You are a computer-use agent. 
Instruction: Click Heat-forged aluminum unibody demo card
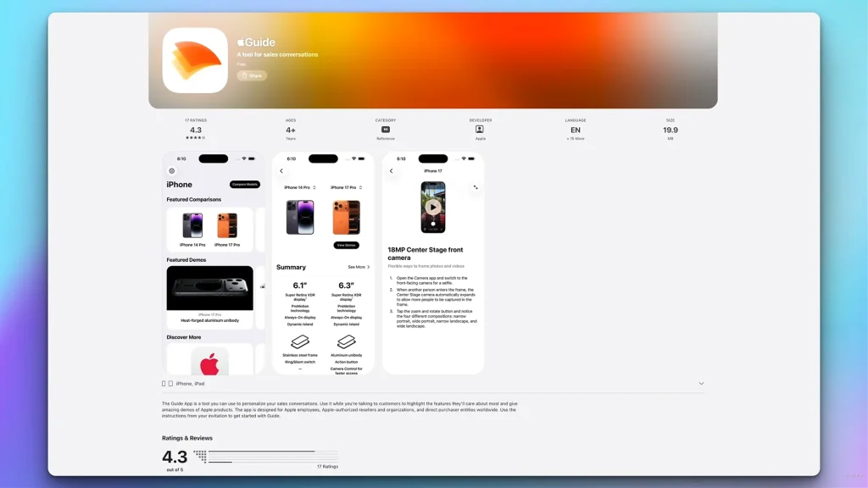tap(210, 297)
